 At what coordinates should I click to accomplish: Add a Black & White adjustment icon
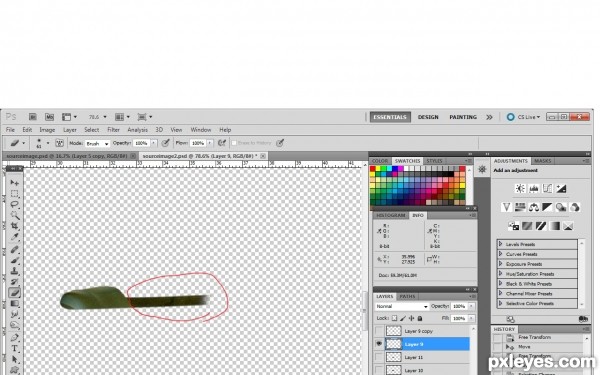tap(547, 207)
